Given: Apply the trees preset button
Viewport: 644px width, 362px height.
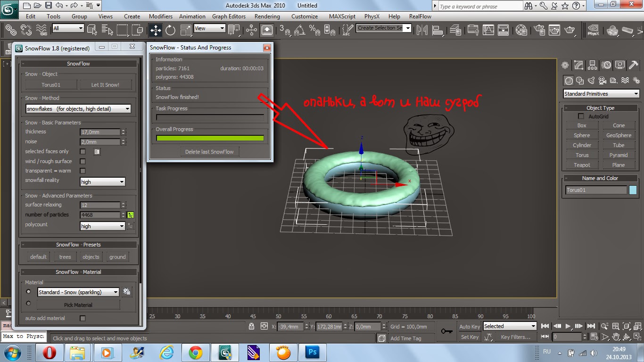Looking at the screenshot, I should click(x=65, y=257).
